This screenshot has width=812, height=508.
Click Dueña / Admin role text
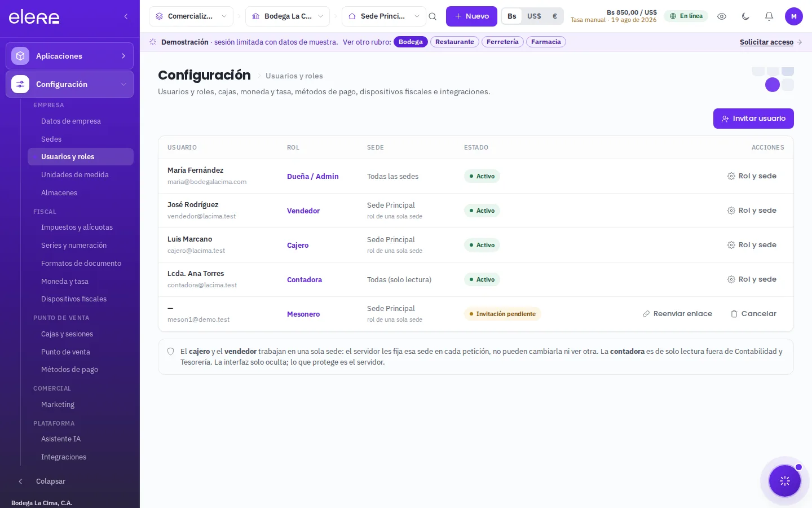(313, 176)
